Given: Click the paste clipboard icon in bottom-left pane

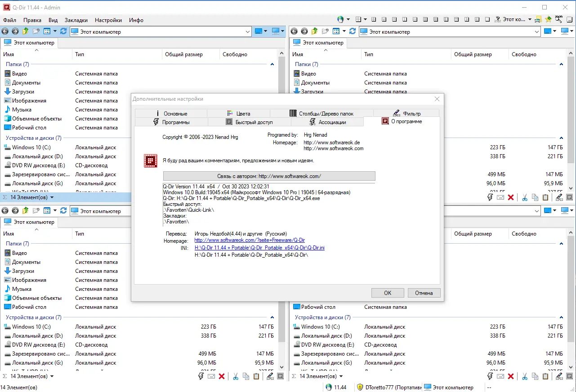Looking at the screenshot, I should pyautogui.click(x=256, y=376).
